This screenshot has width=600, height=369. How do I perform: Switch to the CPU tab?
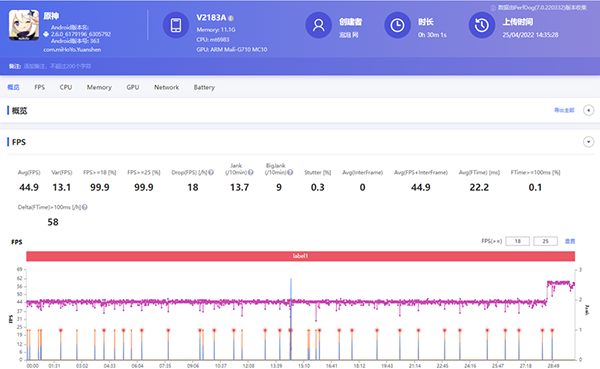coord(66,87)
